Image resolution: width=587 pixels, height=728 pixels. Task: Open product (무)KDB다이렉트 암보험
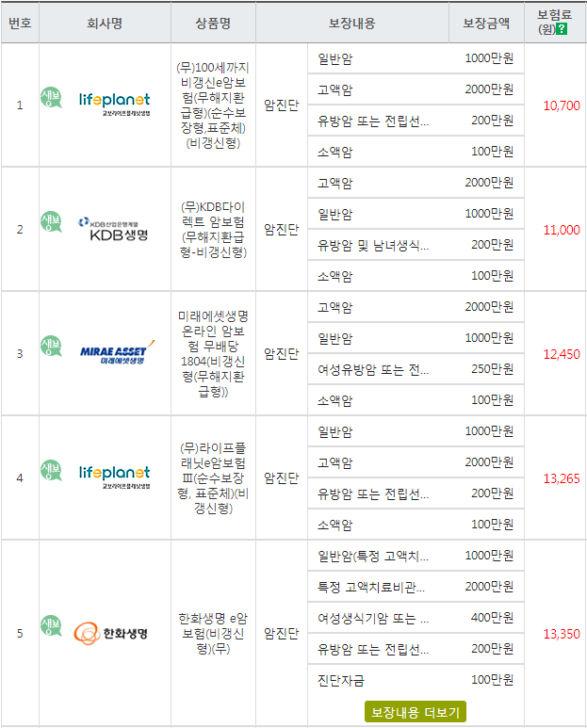pyautogui.click(x=213, y=230)
